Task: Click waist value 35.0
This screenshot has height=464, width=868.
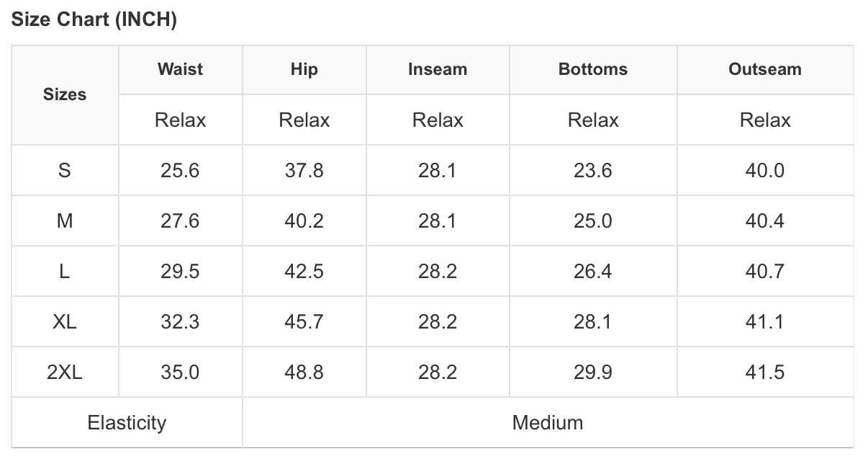Action: (180, 372)
